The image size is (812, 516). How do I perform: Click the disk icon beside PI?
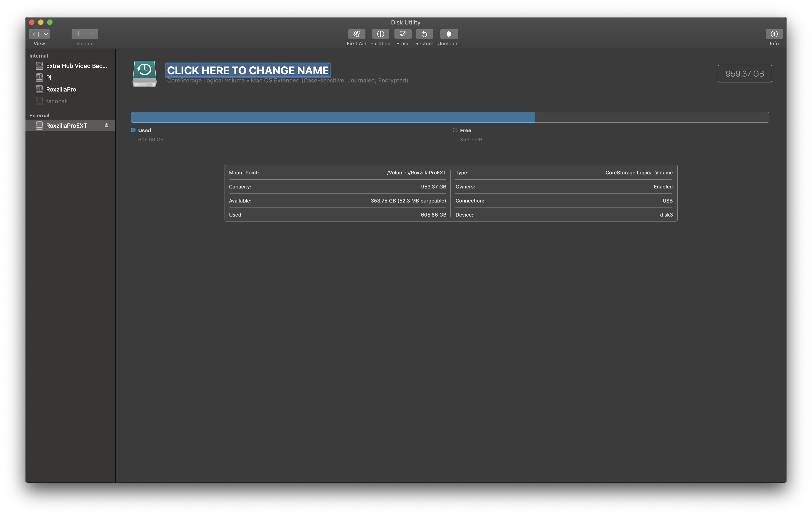pos(39,77)
